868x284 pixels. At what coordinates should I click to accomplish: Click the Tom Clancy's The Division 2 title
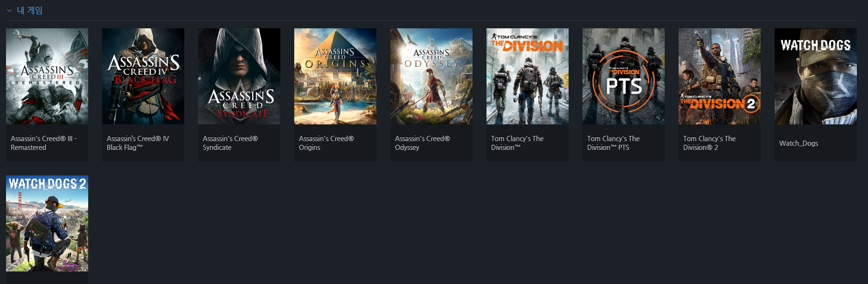tap(709, 143)
